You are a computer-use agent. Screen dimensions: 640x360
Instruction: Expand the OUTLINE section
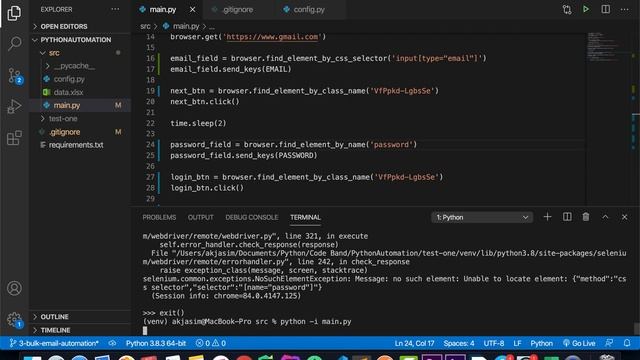click(x=54, y=317)
